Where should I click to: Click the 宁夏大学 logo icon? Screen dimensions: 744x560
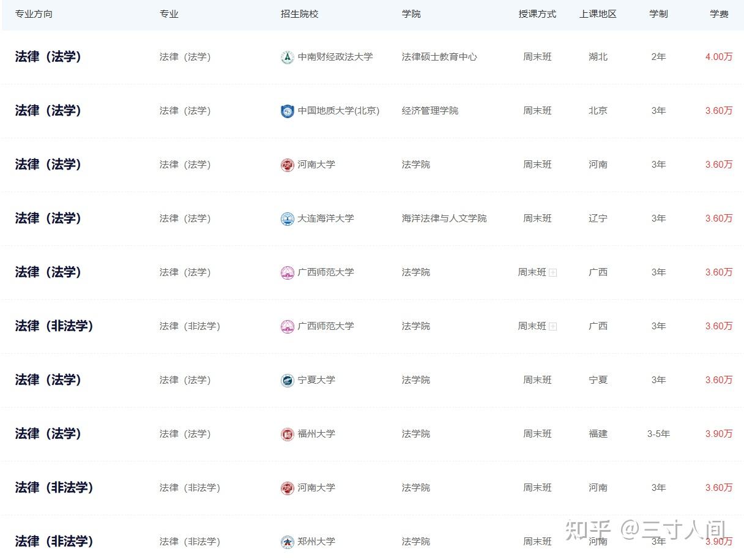[287, 380]
